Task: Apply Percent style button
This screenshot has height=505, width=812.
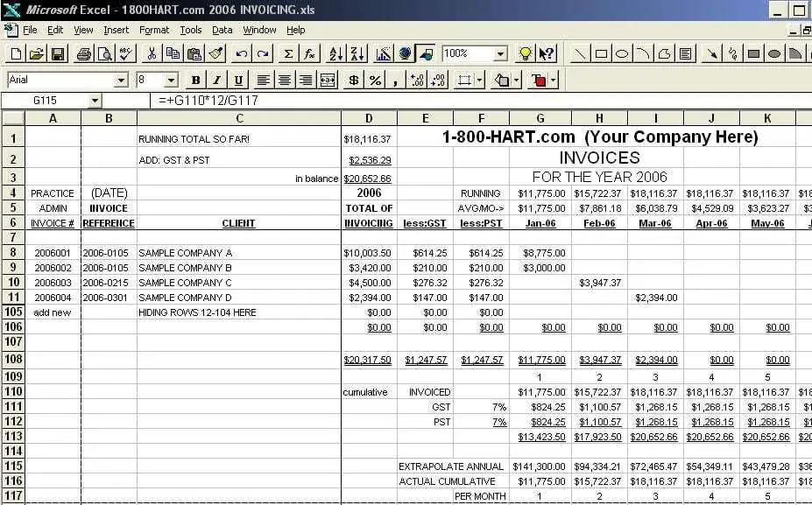Action: pyautogui.click(x=375, y=81)
